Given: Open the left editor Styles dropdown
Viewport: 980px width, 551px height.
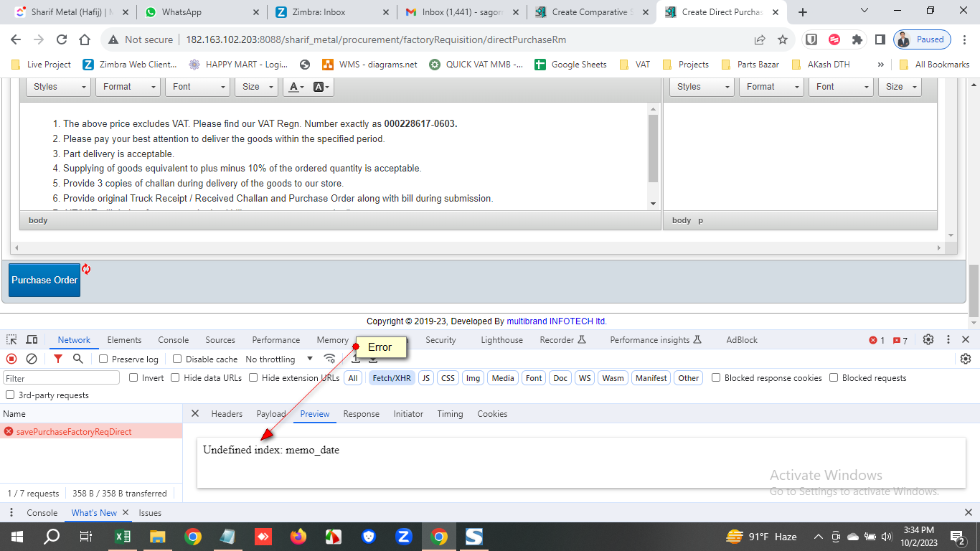Looking at the screenshot, I should click(x=60, y=87).
